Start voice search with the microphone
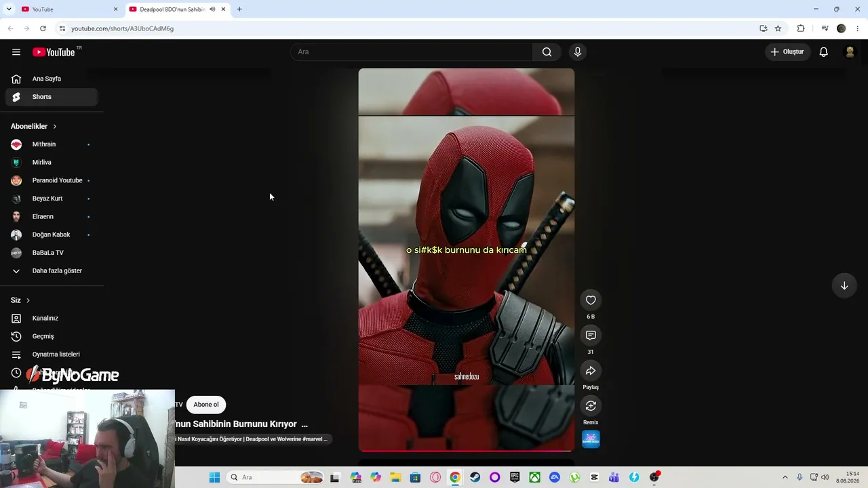The width and height of the screenshot is (868, 488). (x=578, y=52)
